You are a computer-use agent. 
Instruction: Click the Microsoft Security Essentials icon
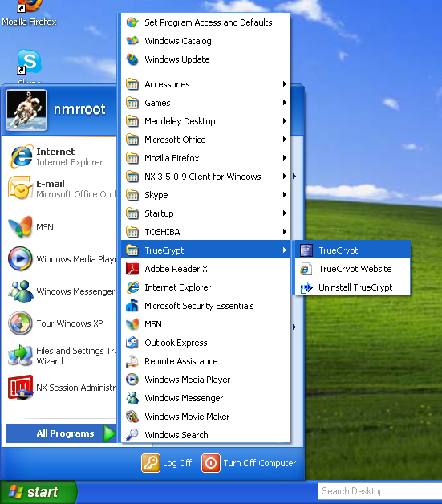coord(132,306)
